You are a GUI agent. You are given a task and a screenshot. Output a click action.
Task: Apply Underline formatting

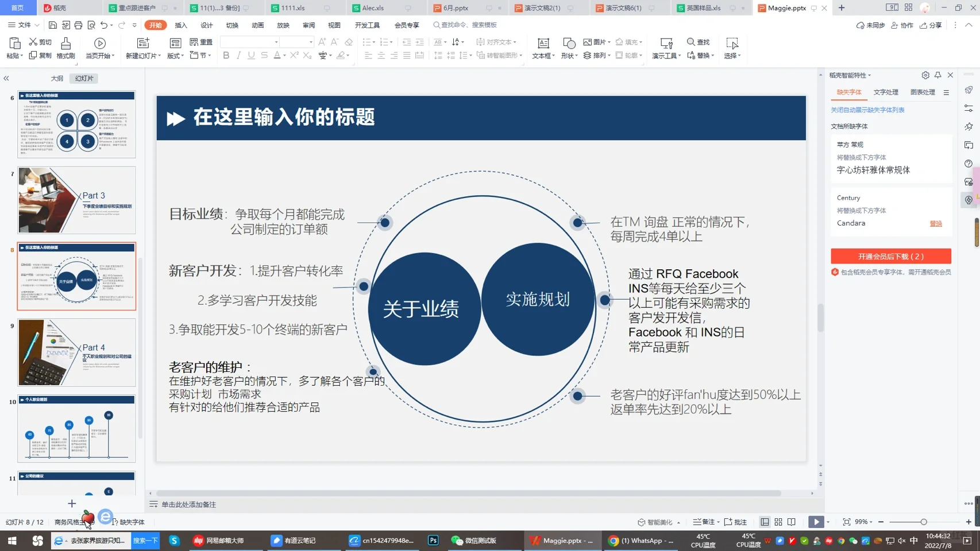251,56
